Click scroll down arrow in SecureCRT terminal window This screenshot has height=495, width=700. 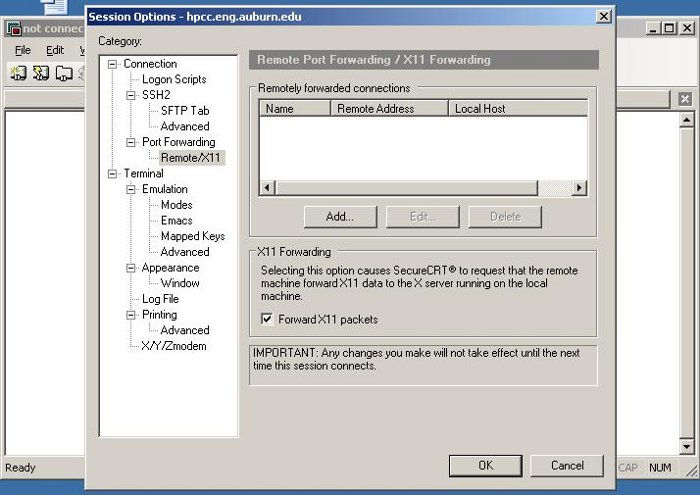click(x=686, y=446)
